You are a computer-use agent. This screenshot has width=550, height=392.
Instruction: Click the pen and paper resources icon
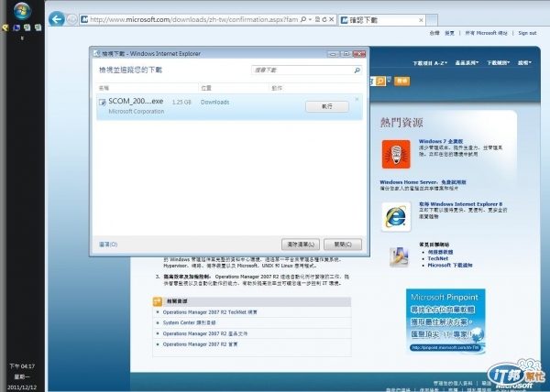tap(399, 256)
